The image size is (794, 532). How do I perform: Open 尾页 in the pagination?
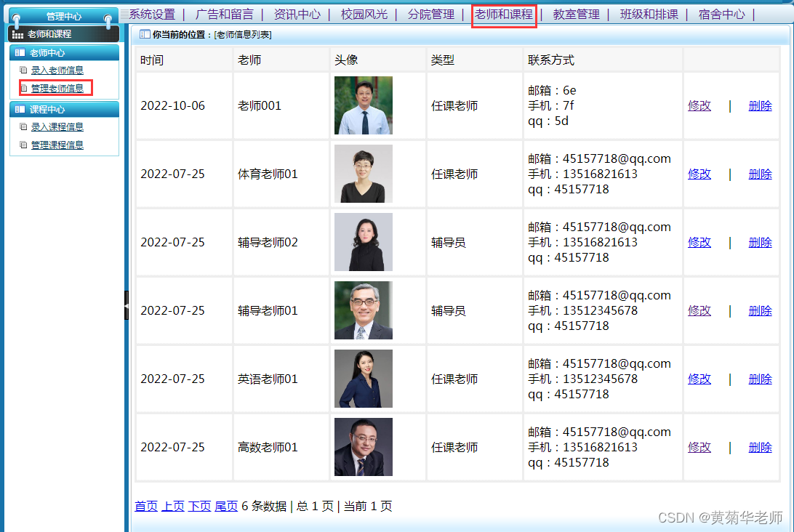pyautogui.click(x=225, y=506)
